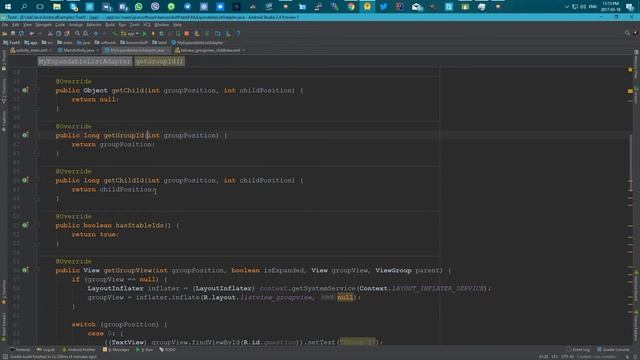Open the Event Log panel
The width and height of the screenshot is (640, 360).
click(x=578, y=350)
